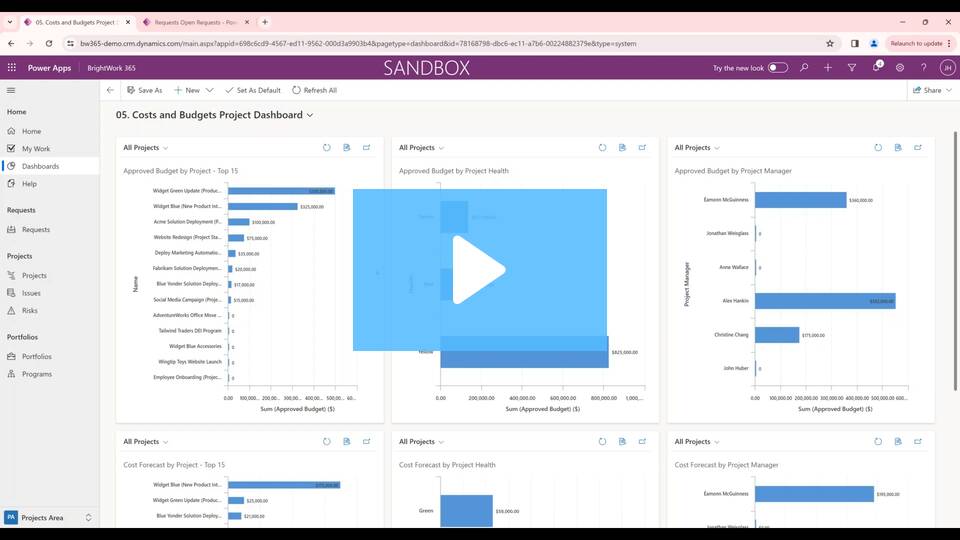Refresh the Cost Forecast by Project Top 15 chart

click(326, 441)
